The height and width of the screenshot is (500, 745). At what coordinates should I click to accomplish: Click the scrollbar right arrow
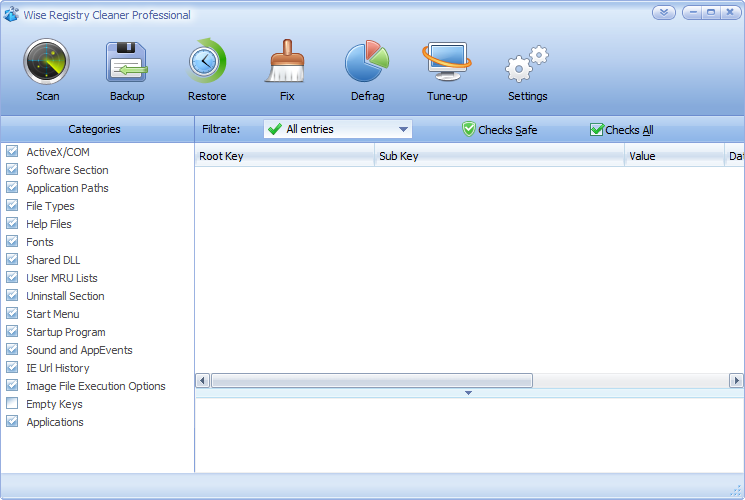pyautogui.click(x=736, y=381)
